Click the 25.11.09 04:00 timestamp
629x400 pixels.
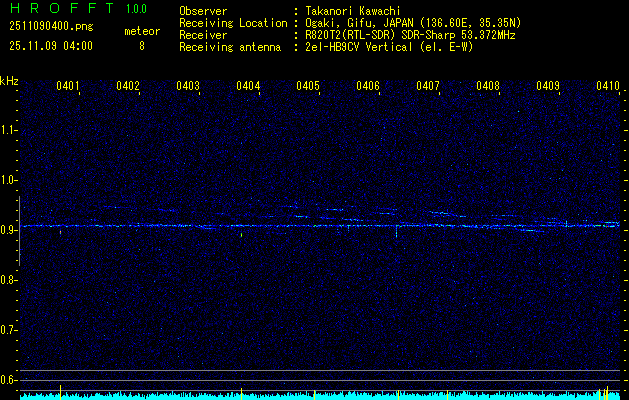click(x=51, y=46)
